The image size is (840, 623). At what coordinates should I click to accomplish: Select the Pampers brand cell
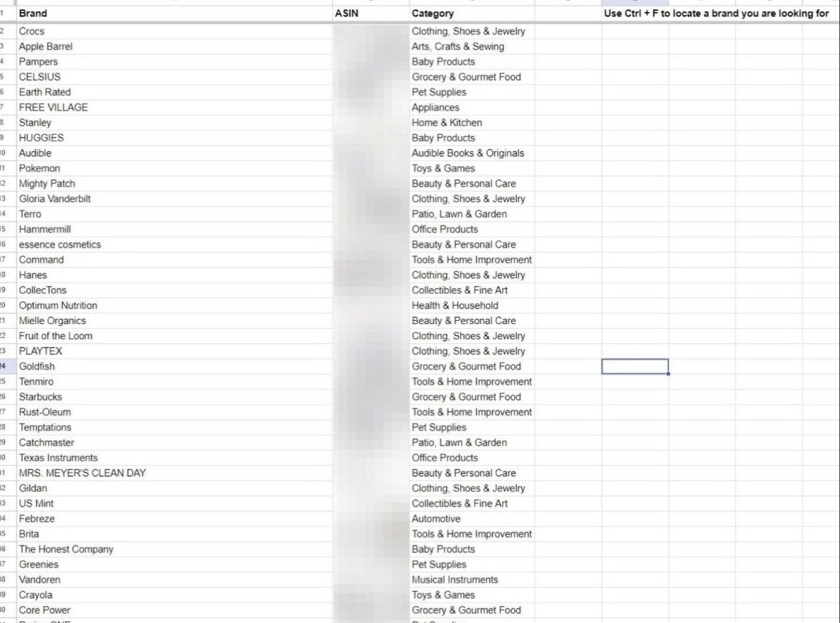[x=173, y=62]
